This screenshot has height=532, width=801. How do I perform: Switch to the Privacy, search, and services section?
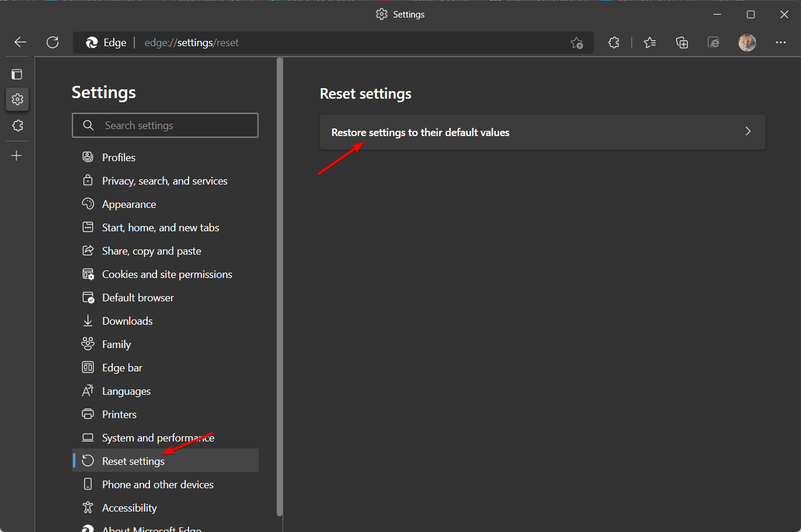pos(165,180)
